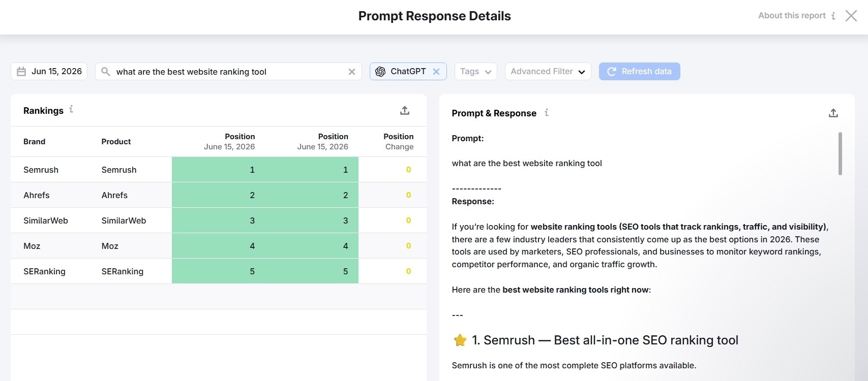Open the Jun 15, 2026 date selector

point(49,72)
